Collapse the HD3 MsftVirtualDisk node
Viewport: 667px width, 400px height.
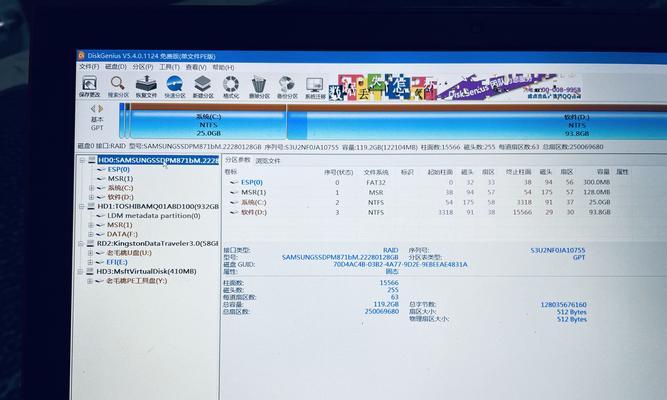80,271
